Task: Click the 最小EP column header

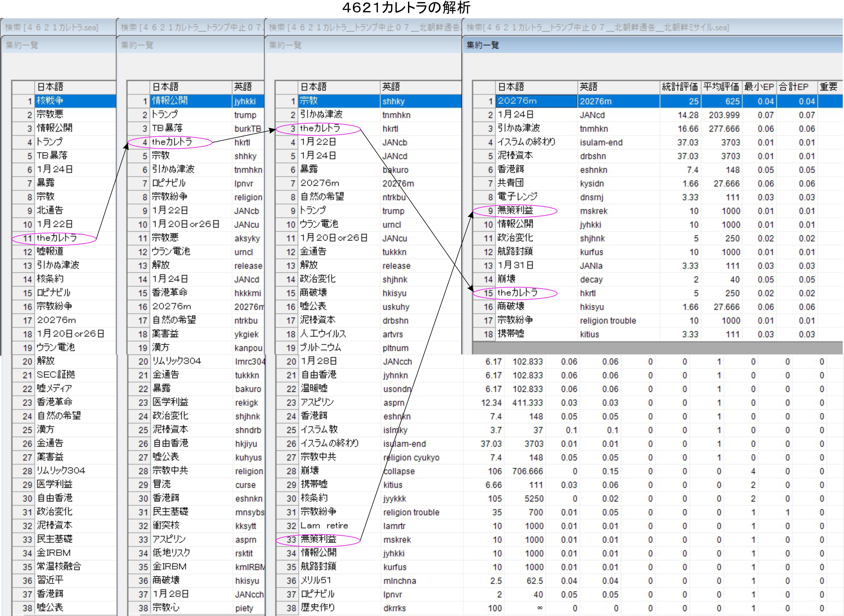Action: click(759, 87)
